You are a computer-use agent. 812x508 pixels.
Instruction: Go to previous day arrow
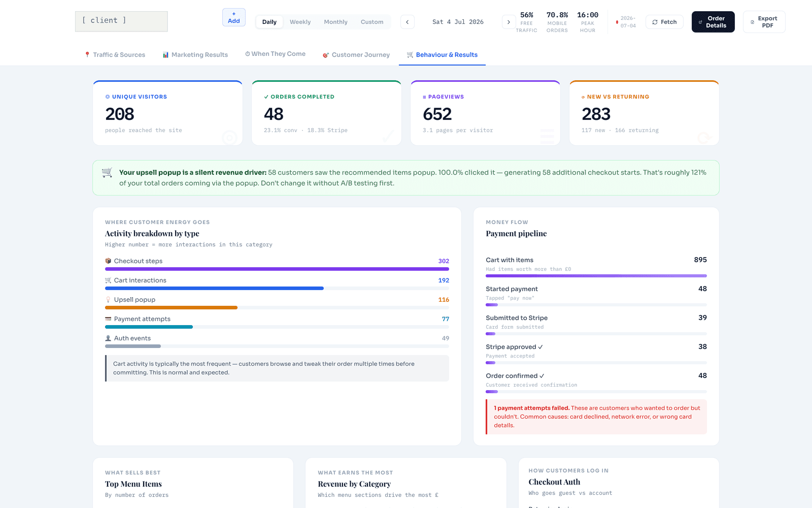[x=408, y=22]
